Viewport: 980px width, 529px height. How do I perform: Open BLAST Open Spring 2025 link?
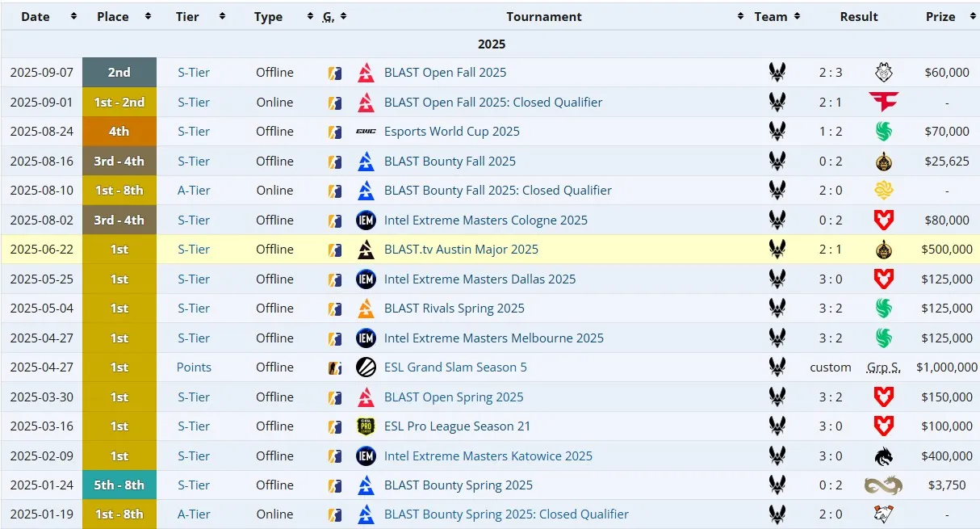coord(454,397)
